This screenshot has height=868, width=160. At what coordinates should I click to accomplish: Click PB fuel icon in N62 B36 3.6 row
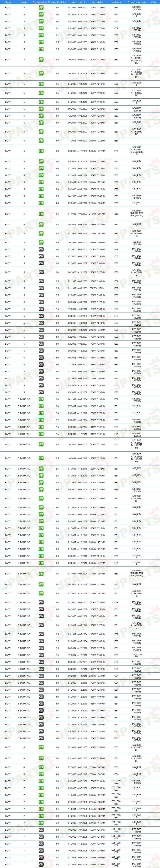[41, 795]
